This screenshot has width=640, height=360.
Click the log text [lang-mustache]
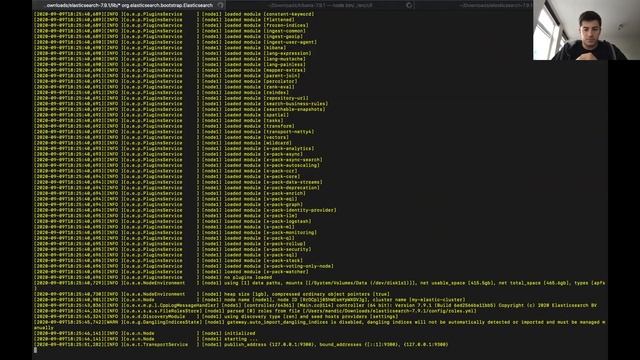[284, 59]
